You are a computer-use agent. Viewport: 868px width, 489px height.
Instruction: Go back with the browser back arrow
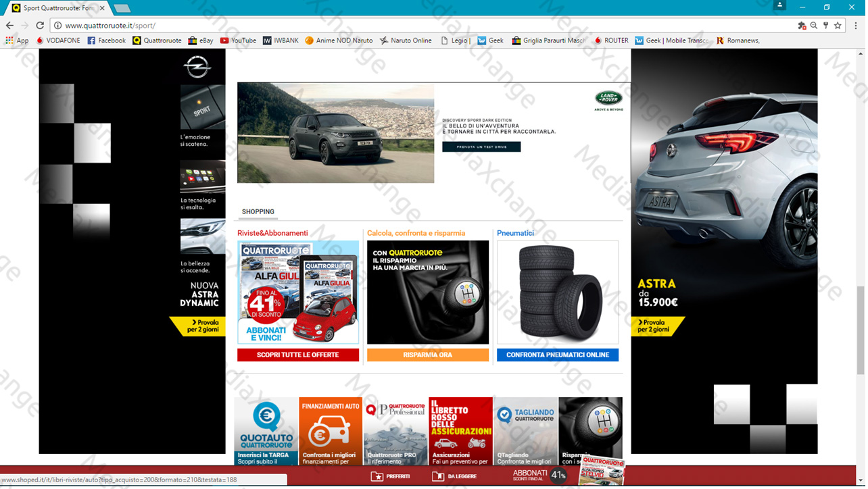[x=9, y=26]
